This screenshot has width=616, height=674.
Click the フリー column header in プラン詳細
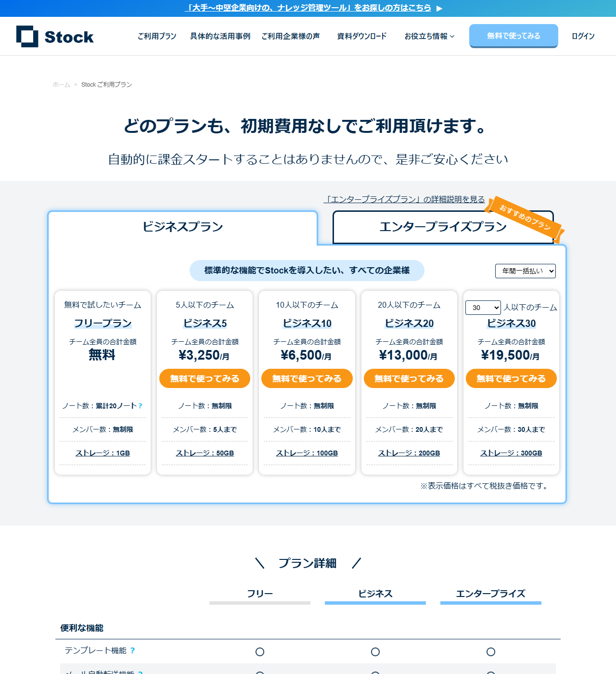tap(260, 594)
